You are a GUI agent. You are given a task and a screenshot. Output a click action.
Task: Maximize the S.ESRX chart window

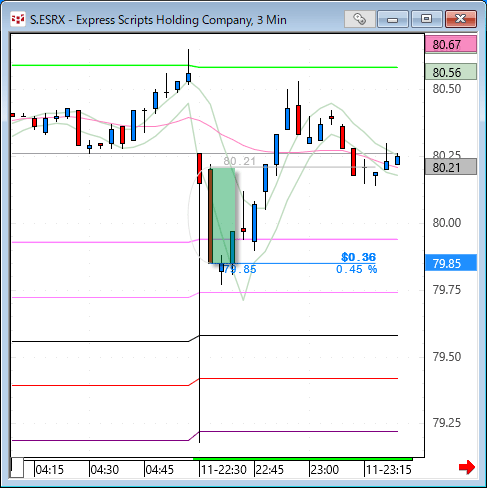426,19
